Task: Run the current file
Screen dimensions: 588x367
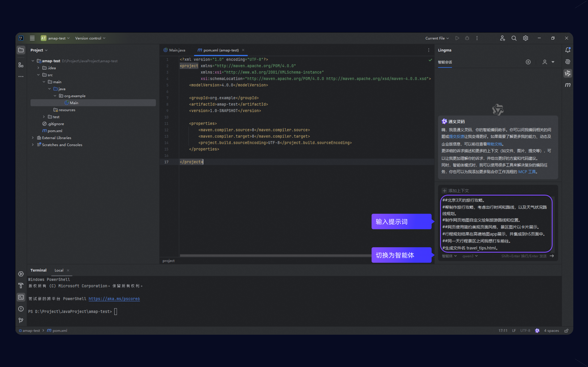Action: (x=457, y=38)
